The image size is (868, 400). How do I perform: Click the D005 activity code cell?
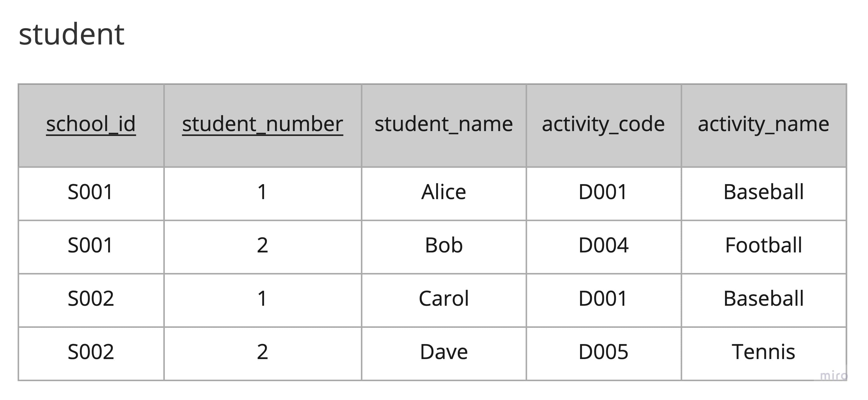[x=603, y=352]
